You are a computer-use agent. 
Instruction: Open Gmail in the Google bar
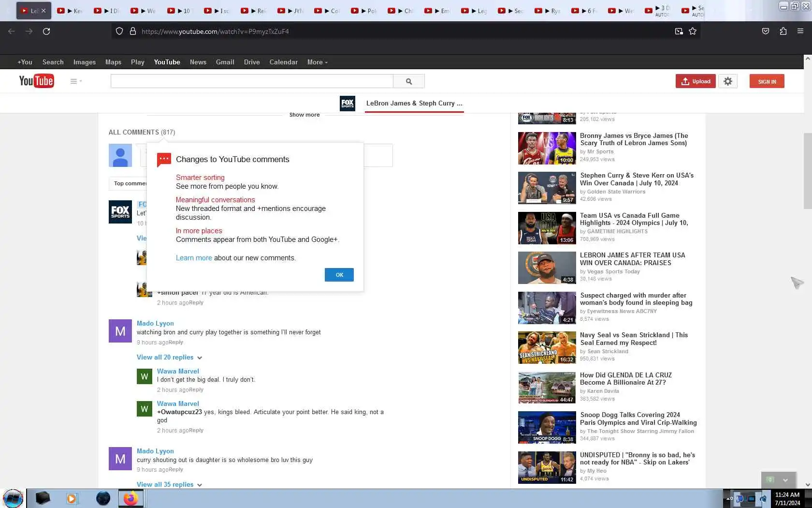pyautogui.click(x=225, y=62)
